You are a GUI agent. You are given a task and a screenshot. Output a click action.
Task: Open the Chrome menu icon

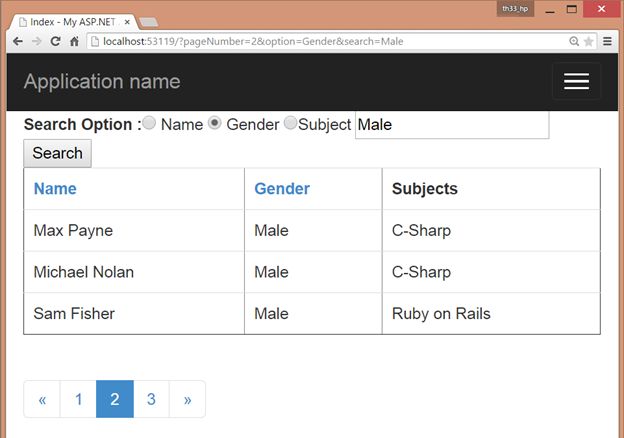(607, 42)
